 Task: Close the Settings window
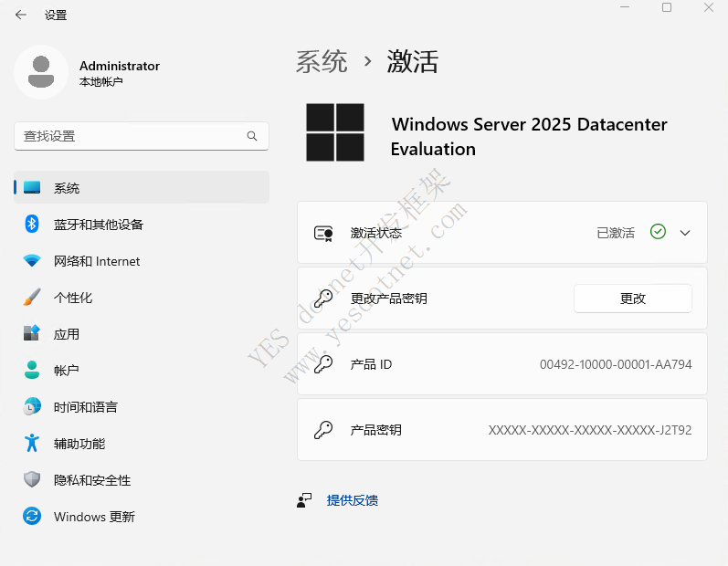(x=709, y=7)
